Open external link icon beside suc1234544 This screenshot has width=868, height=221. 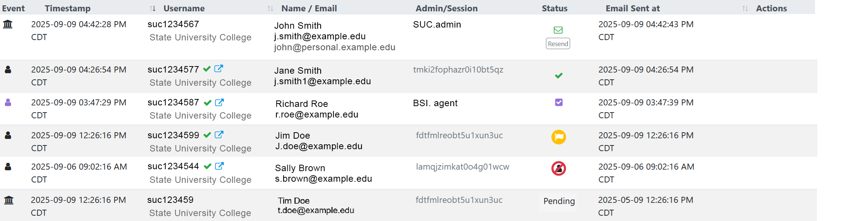click(x=219, y=166)
